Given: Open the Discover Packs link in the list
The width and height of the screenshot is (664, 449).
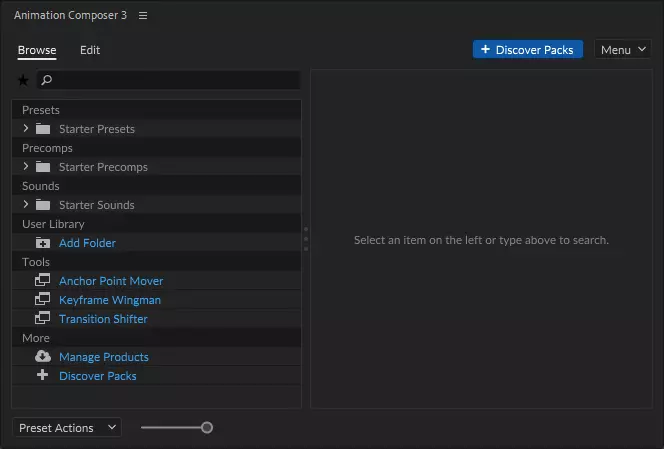Looking at the screenshot, I should tap(98, 376).
